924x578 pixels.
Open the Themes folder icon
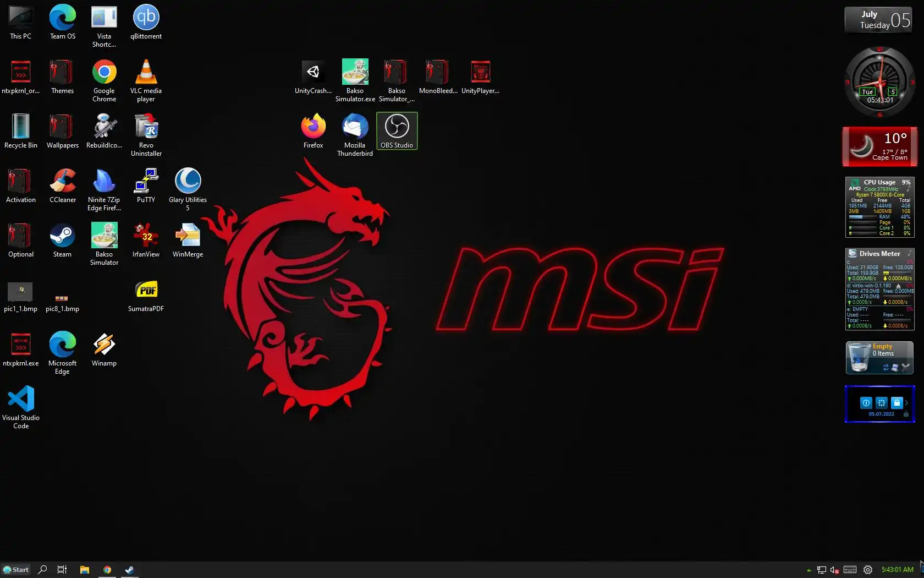62,77
